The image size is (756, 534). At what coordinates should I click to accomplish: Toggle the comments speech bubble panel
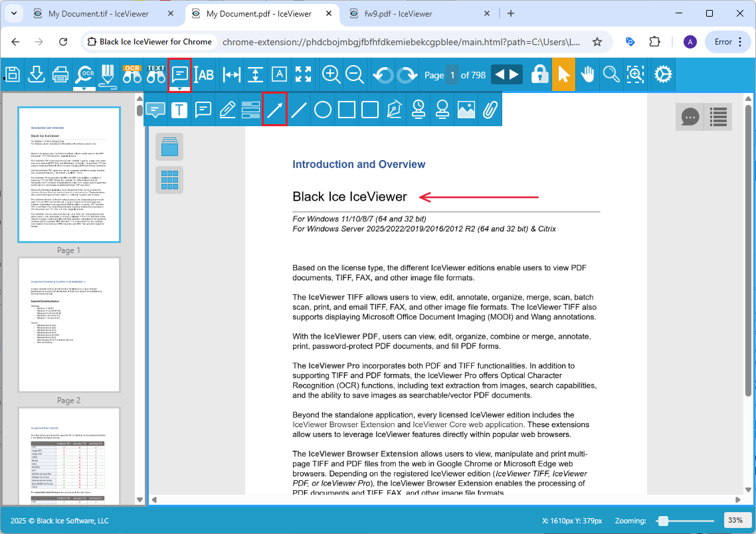click(x=690, y=117)
